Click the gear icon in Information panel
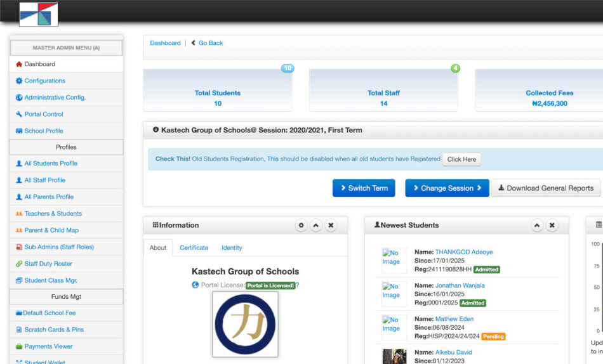 click(301, 225)
